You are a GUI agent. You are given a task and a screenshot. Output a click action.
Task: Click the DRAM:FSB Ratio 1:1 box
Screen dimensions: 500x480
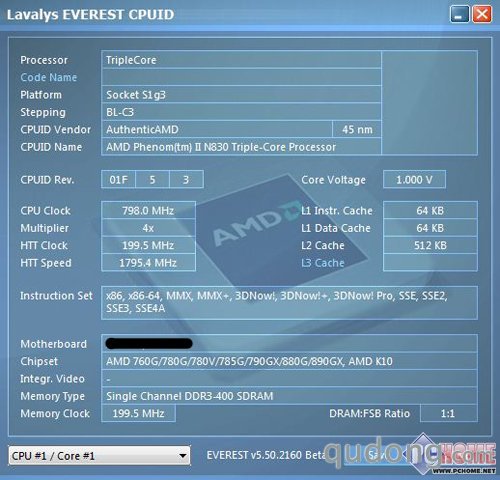pyautogui.click(x=449, y=413)
